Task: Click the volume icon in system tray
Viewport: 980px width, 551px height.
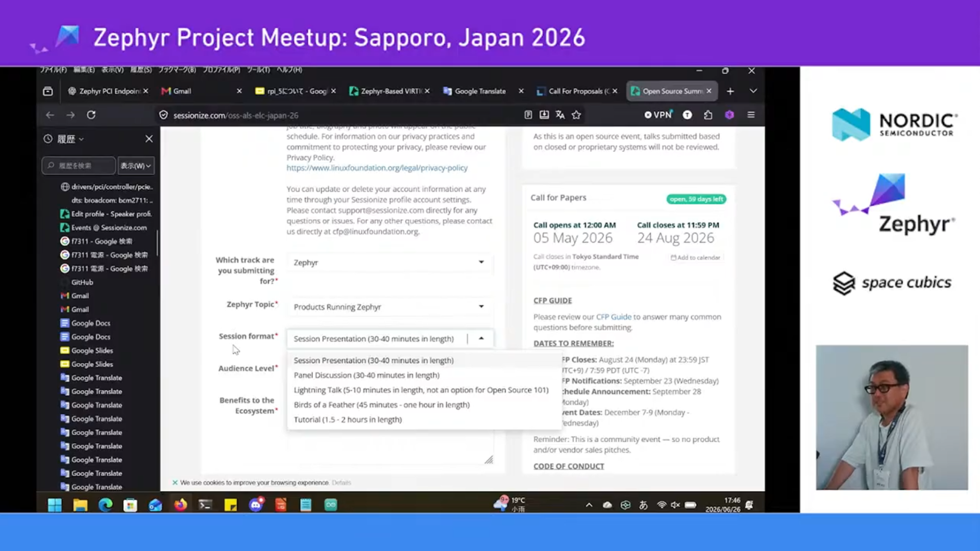Action: point(675,505)
